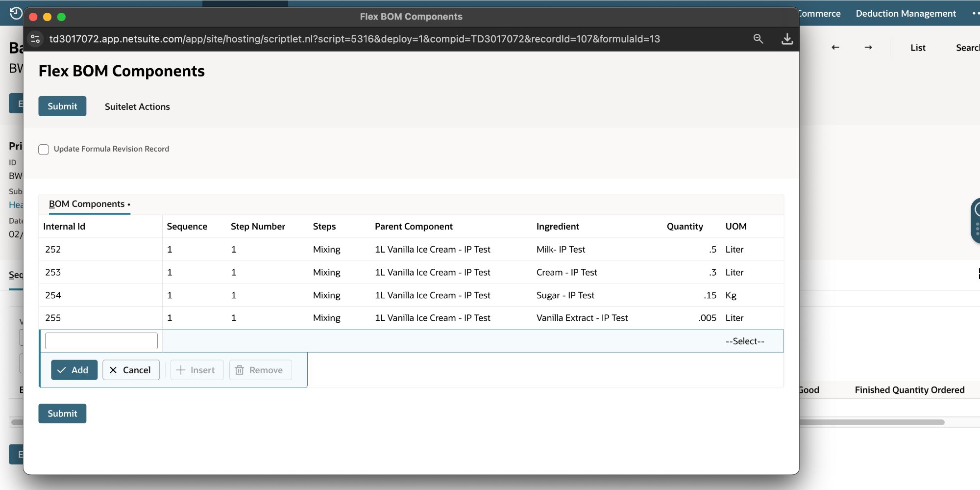The image size is (980, 490).
Task: Click the download icon next to the search icon
Action: pos(787,39)
